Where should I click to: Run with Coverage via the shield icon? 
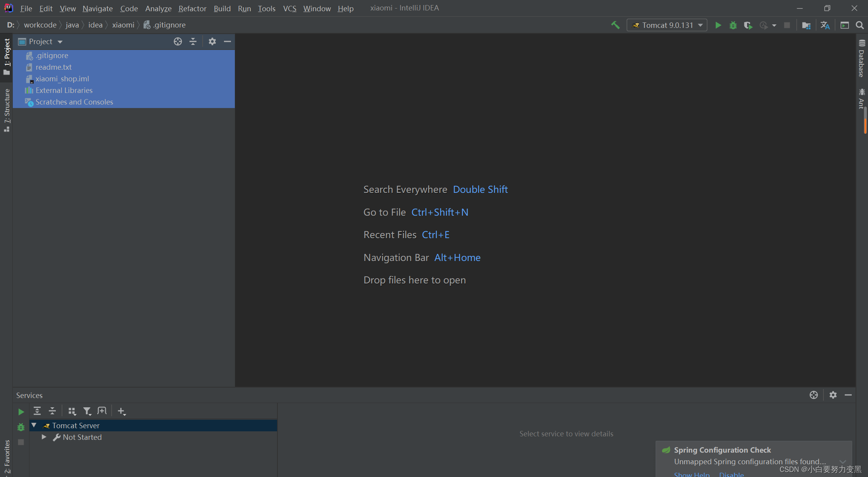748,25
